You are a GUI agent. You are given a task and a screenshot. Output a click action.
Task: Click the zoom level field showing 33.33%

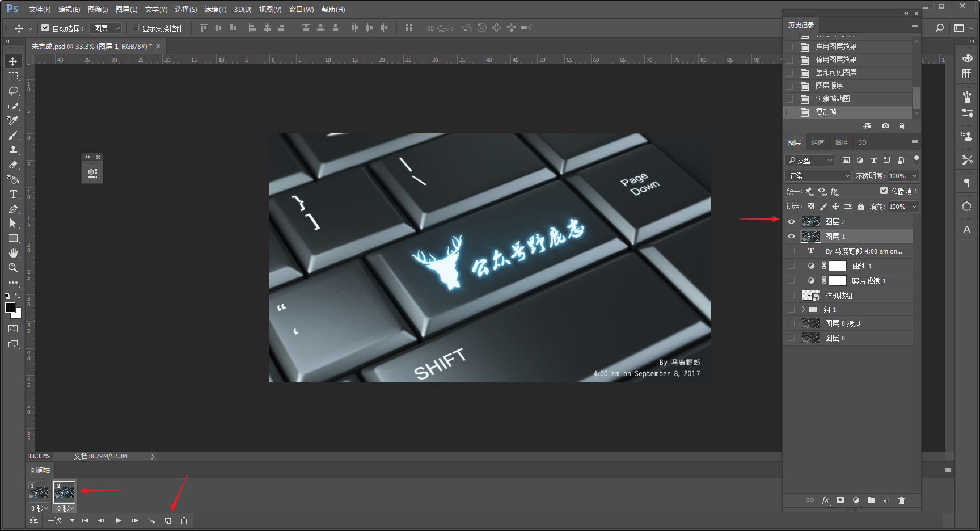pos(39,456)
